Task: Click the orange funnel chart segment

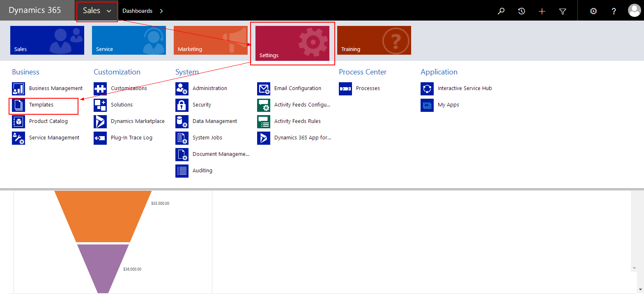Action: pos(103,217)
